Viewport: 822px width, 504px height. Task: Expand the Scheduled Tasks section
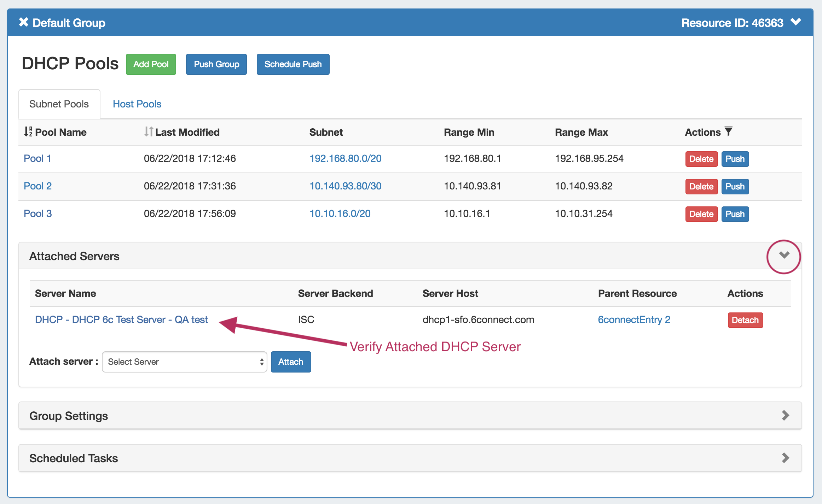coord(785,458)
